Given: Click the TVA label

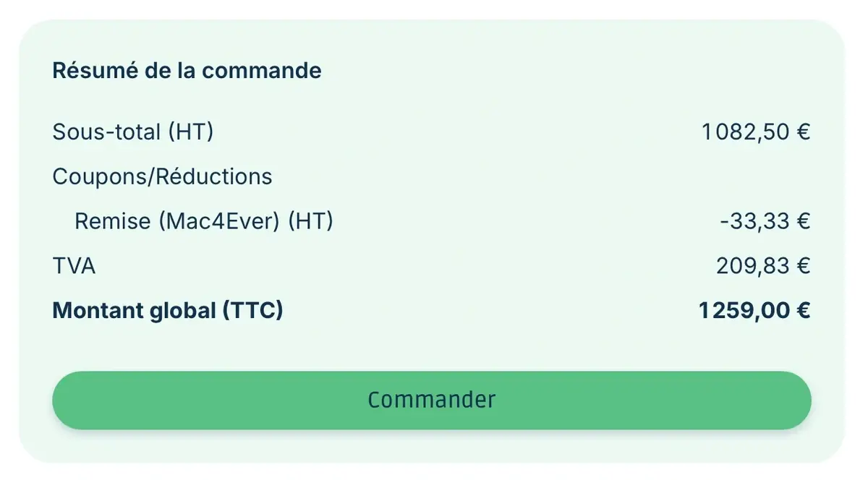Looking at the screenshot, I should [x=74, y=266].
